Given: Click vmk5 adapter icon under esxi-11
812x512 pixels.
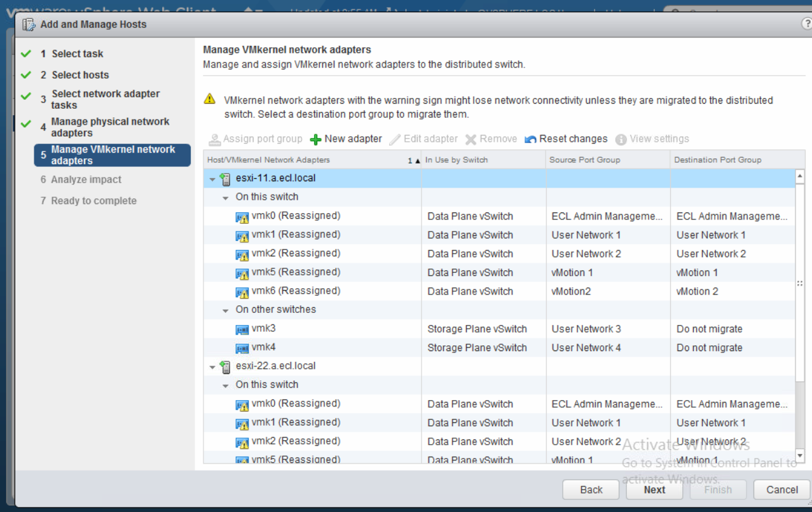Looking at the screenshot, I should [x=242, y=274].
